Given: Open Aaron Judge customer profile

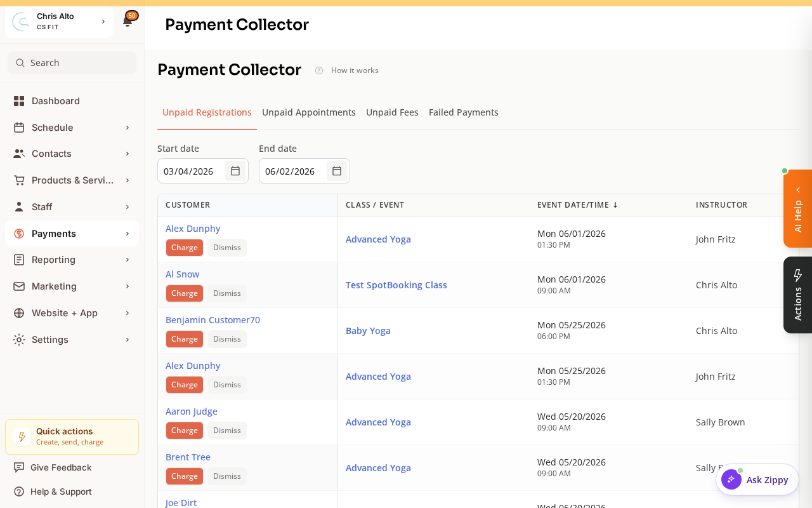Looking at the screenshot, I should 192,411.
